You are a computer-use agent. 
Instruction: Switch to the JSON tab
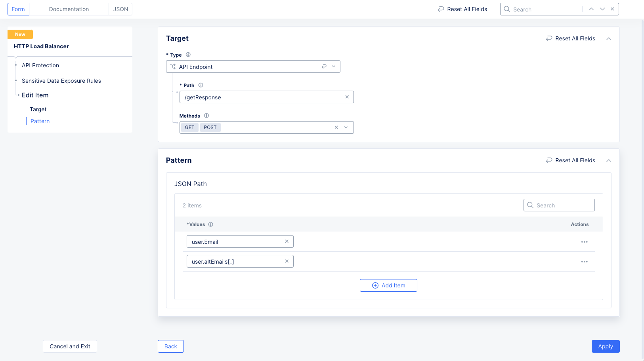[120, 9]
